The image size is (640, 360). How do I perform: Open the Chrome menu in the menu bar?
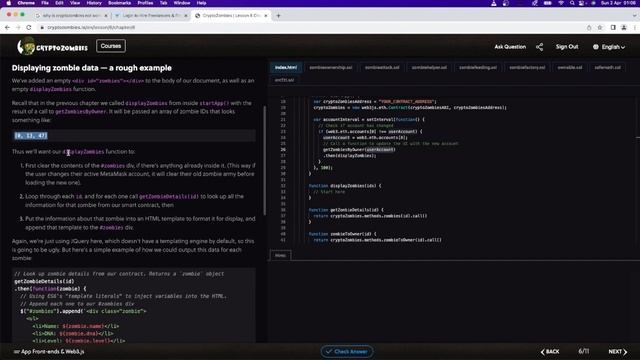[x=26, y=3]
